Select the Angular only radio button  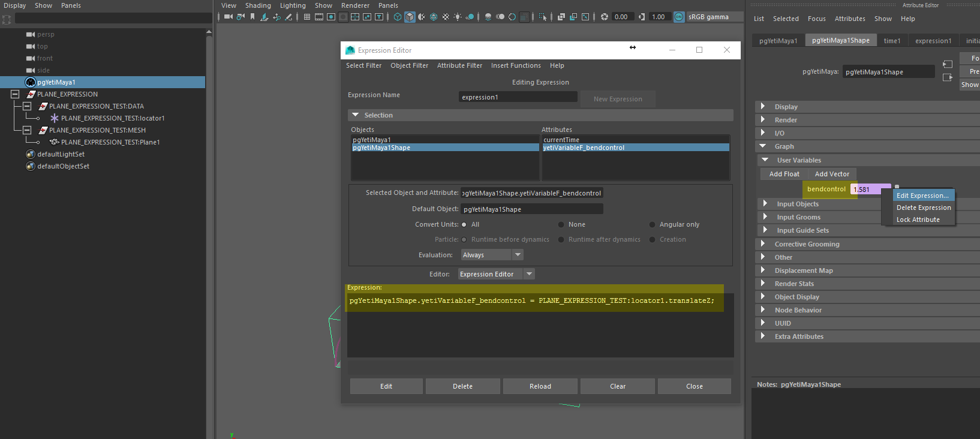click(653, 225)
